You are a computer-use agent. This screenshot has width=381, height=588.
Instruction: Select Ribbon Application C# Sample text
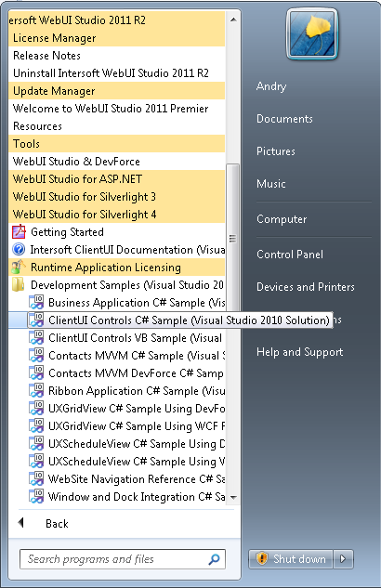tap(137, 391)
